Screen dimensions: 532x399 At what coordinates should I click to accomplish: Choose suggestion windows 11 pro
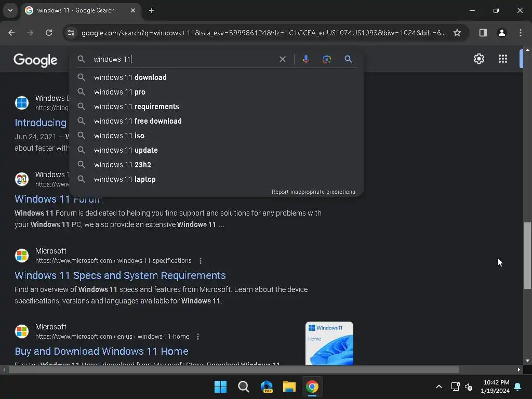coord(217,92)
